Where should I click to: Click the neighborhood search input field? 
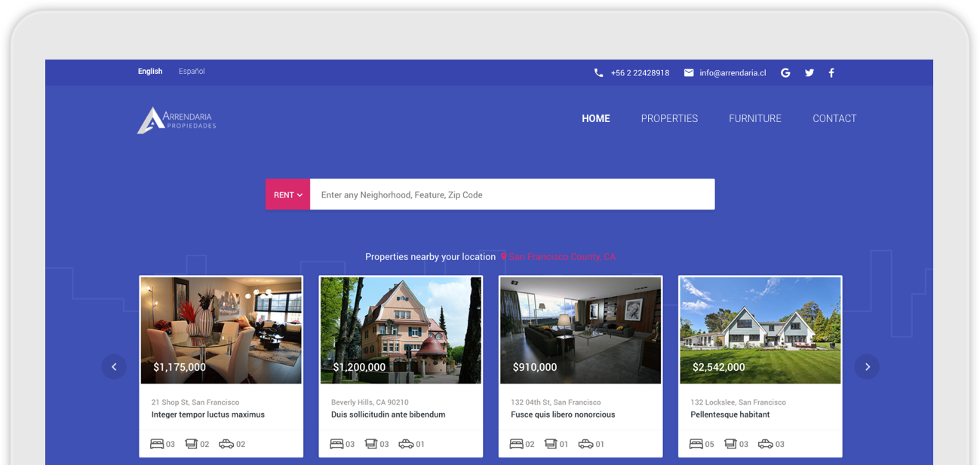[512, 194]
